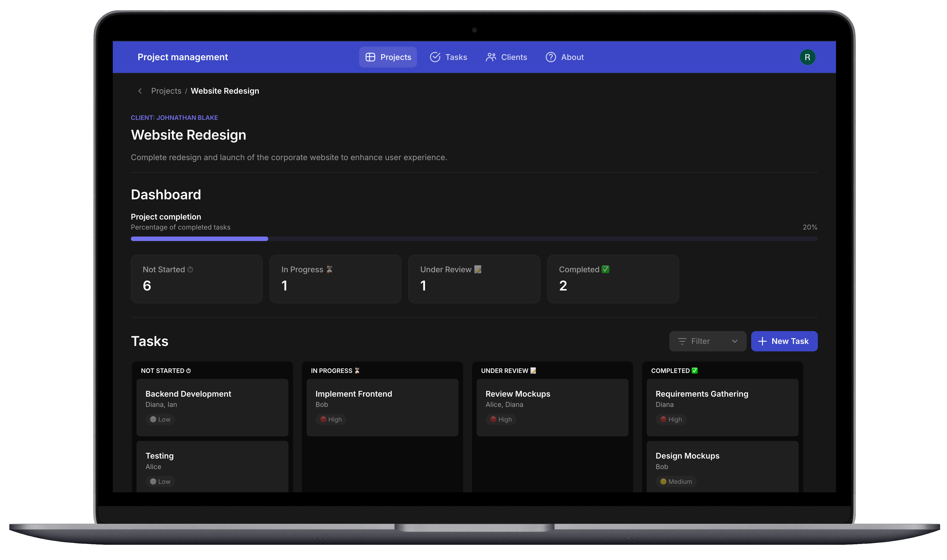Image resolution: width=947 pixels, height=560 pixels.
Task: Open the green R avatar icon
Action: click(x=807, y=57)
